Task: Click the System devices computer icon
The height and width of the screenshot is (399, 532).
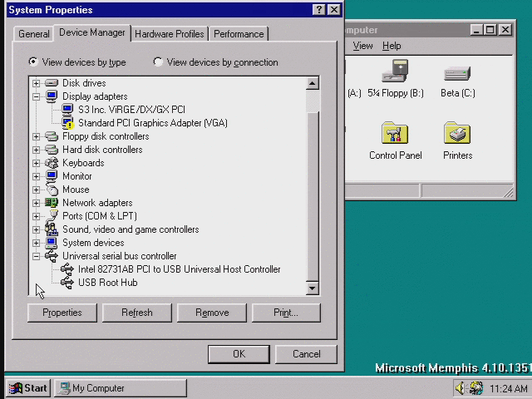Action: (x=52, y=243)
